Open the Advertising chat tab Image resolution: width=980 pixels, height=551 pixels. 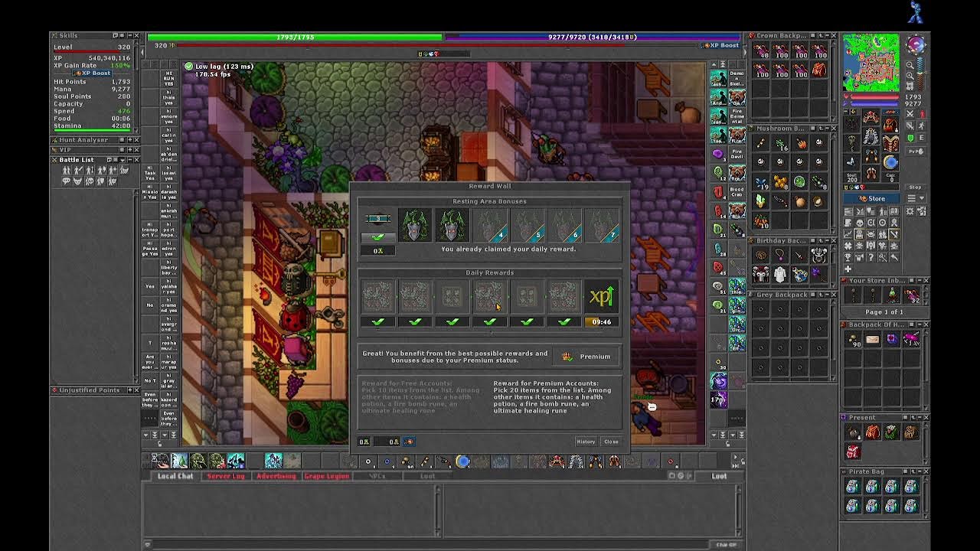point(276,476)
